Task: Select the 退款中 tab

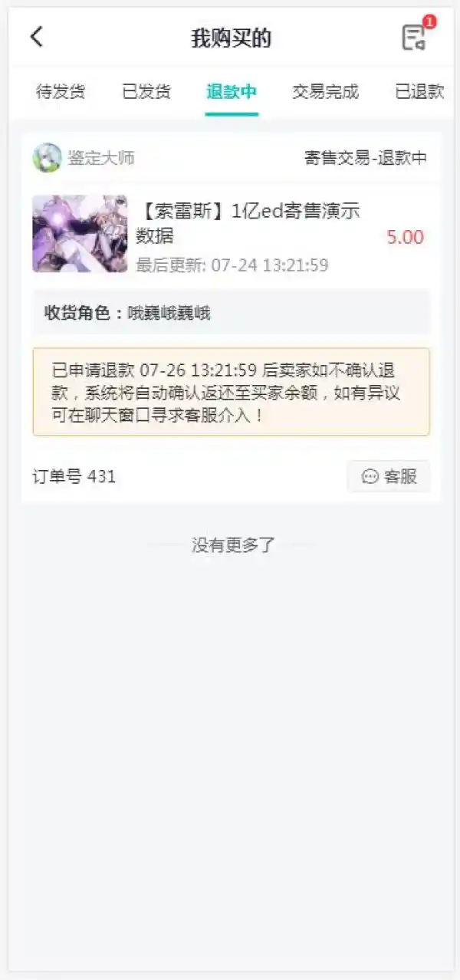Action: [x=232, y=92]
